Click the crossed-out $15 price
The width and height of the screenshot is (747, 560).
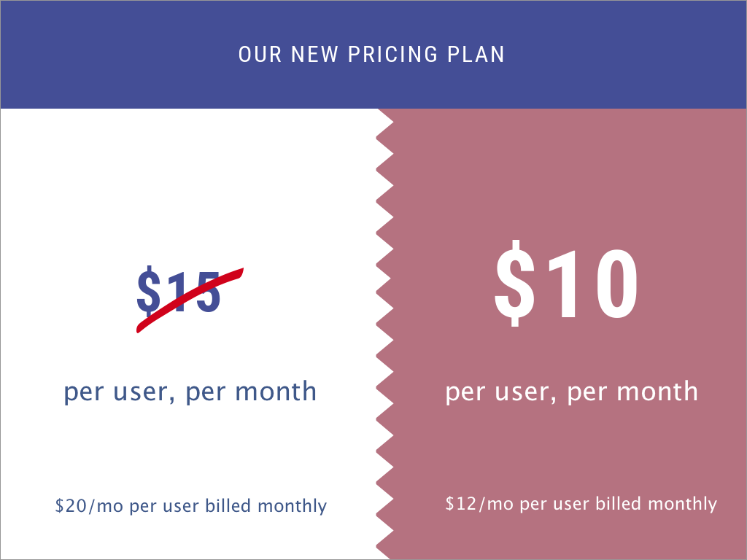(179, 293)
